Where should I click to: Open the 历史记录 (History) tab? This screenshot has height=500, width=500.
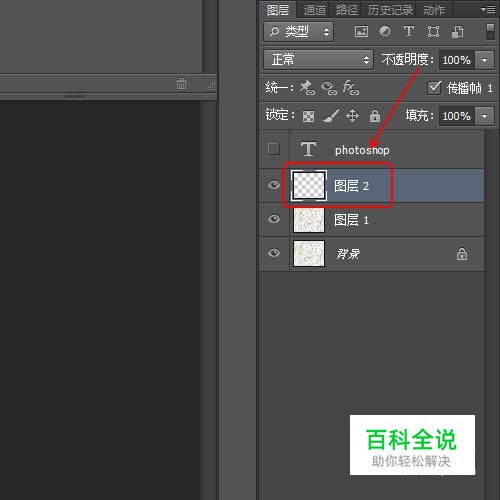click(390, 10)
